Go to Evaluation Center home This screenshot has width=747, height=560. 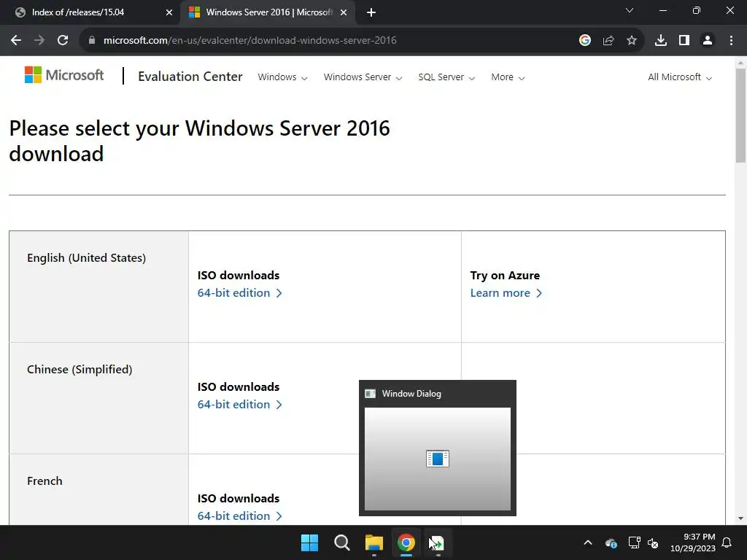tap(190, 76)
